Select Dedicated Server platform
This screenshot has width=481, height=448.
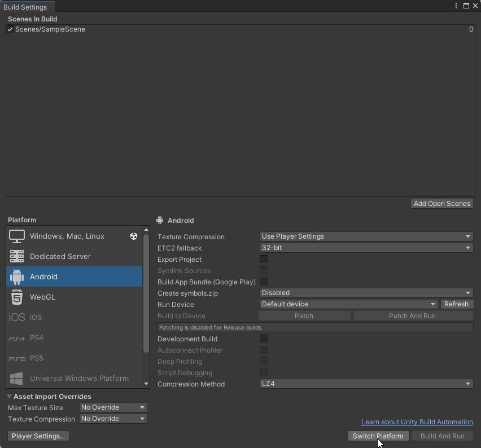click(74, 256)
